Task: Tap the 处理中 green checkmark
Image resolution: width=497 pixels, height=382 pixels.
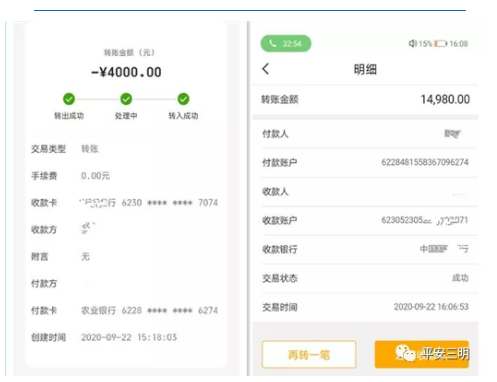Action: [126, 99]
